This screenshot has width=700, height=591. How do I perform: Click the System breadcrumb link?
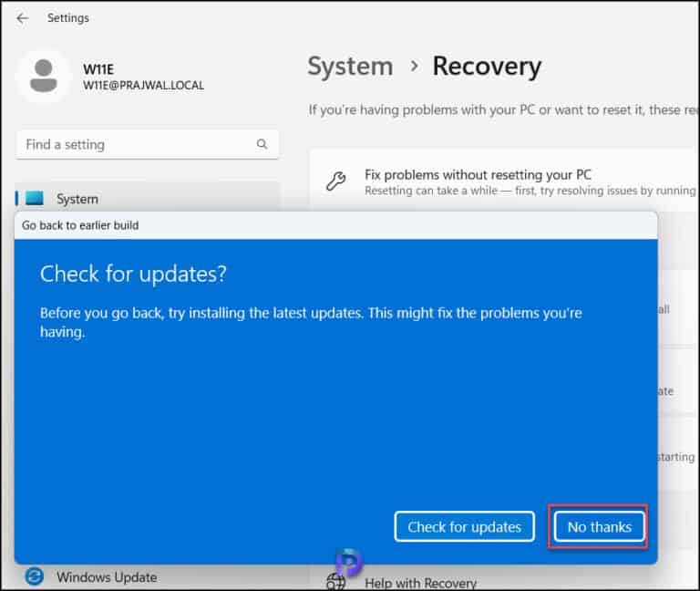click(350, 67)
